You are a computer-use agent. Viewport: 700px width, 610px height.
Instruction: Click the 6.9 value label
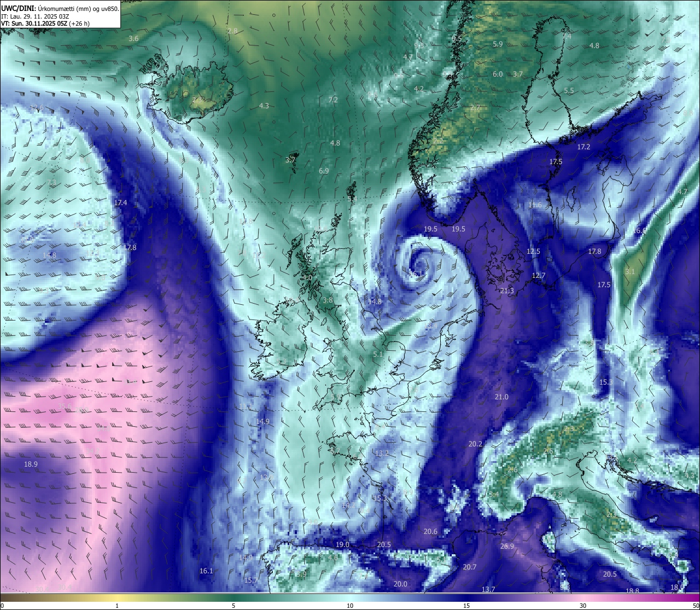pyautogui.click(x=324, y=171)
